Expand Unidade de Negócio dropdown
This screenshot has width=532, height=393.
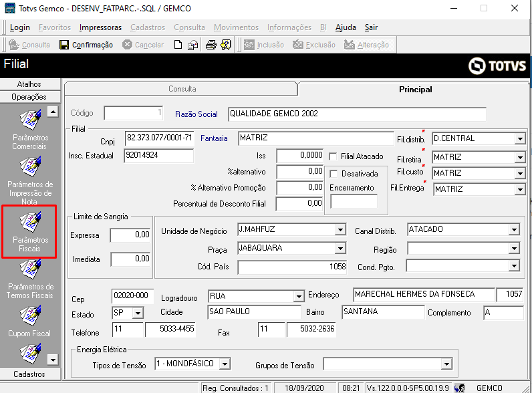[340, 230]
